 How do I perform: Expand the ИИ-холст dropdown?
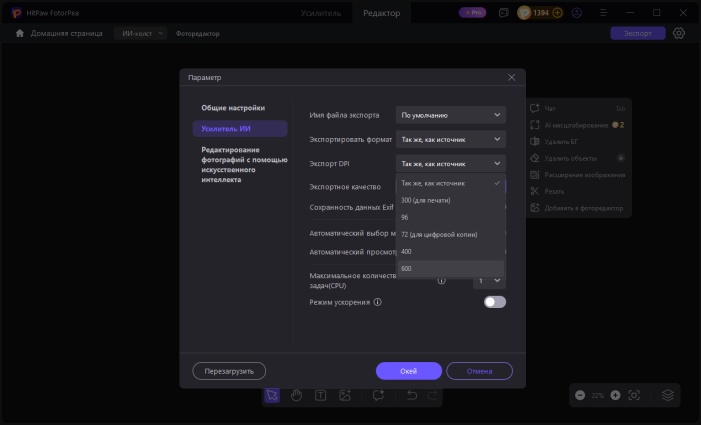click(140, 34)
